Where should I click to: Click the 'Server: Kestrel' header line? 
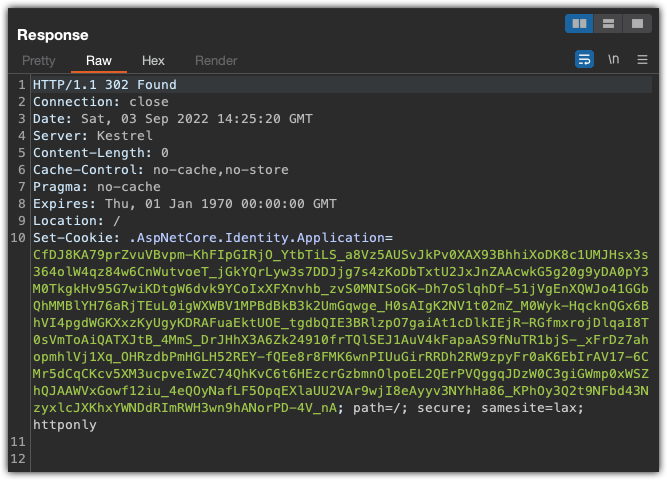point(93,136)
